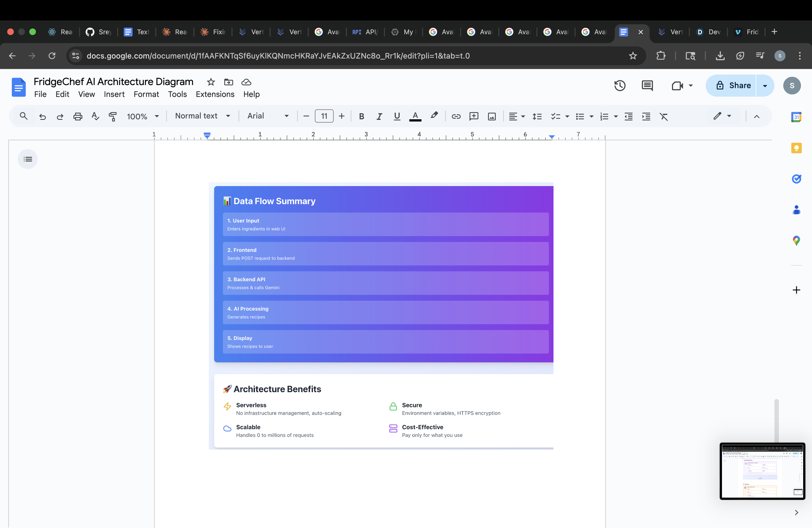
Task: Click the Share button
Action: pos(733,86)
